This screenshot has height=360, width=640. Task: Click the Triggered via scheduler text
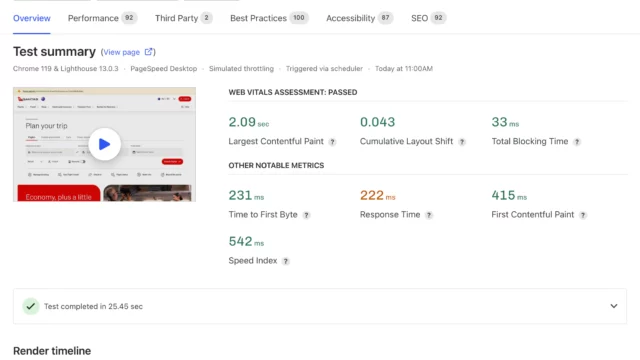[x=324, y=69]
